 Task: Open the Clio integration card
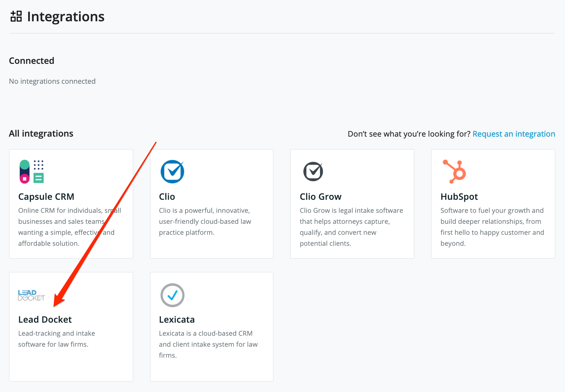click(211, 203)
